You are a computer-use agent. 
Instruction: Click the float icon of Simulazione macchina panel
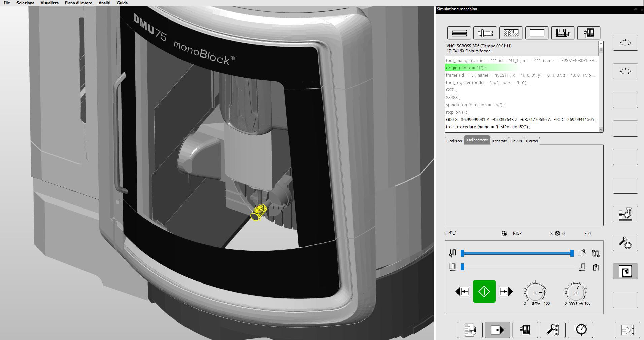[x=635, y=10]
